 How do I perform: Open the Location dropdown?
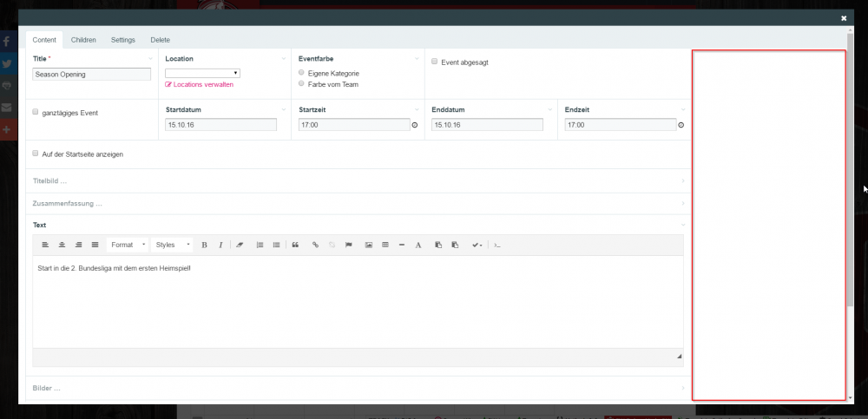tap(202, 73)
